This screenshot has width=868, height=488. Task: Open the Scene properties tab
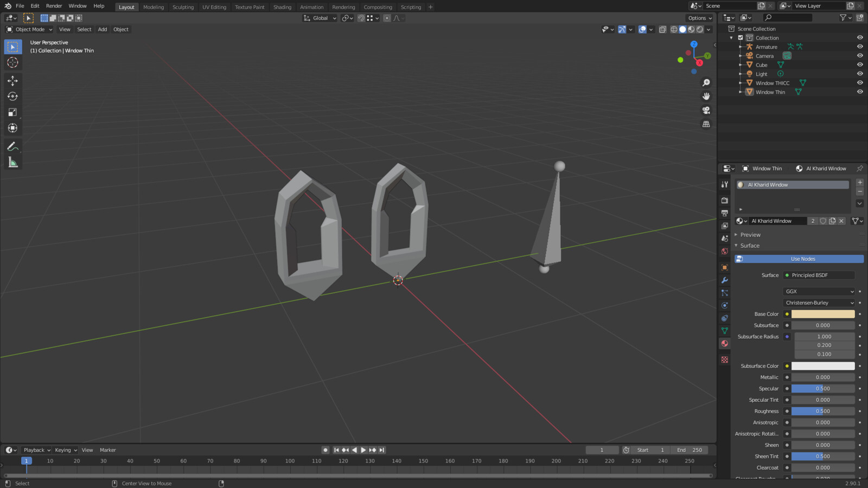click(x=725, y=239)
